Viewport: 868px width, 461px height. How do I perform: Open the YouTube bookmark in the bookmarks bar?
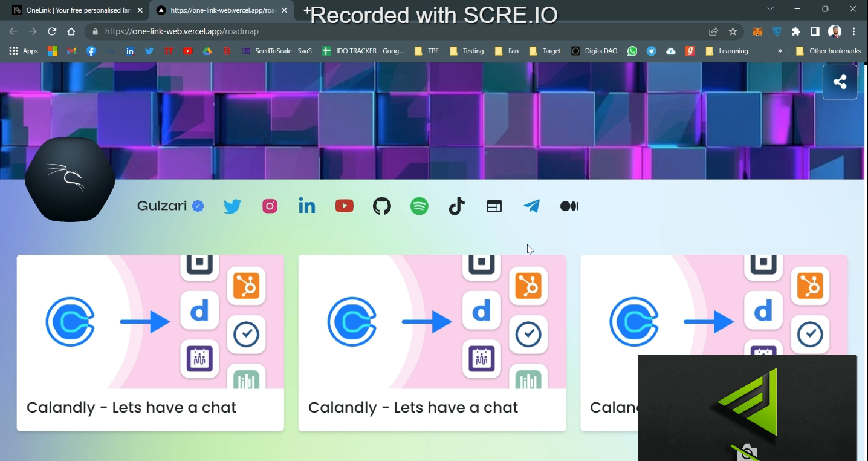[188, 51]
